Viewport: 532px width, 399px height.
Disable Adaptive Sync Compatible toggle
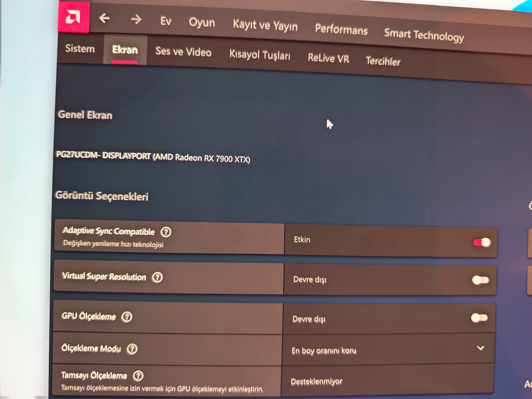[x=482, y=242]
